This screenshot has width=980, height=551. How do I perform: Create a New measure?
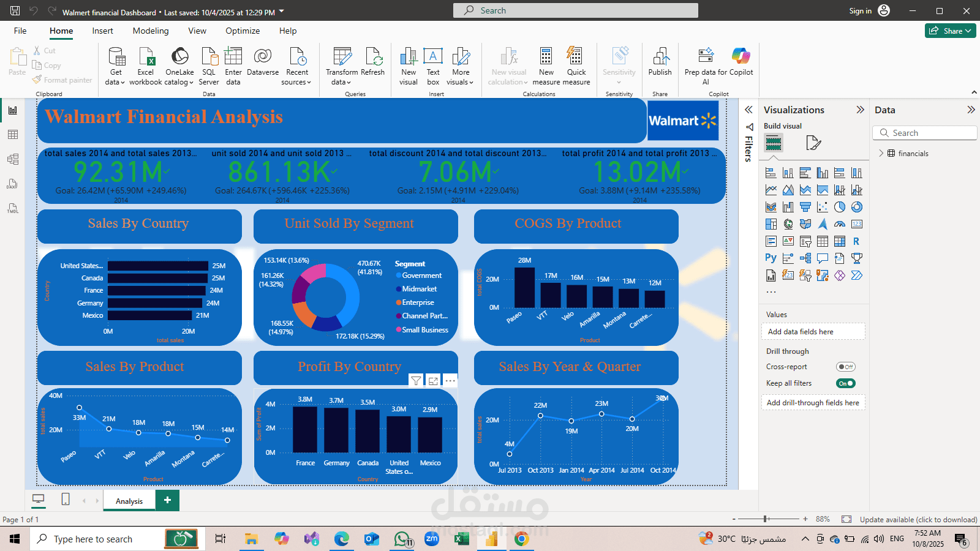pyautogui.click(x=546, y=66)
